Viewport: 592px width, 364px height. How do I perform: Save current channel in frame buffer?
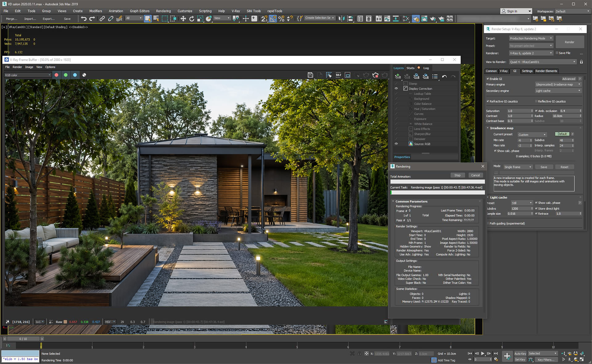pos(310,75)
